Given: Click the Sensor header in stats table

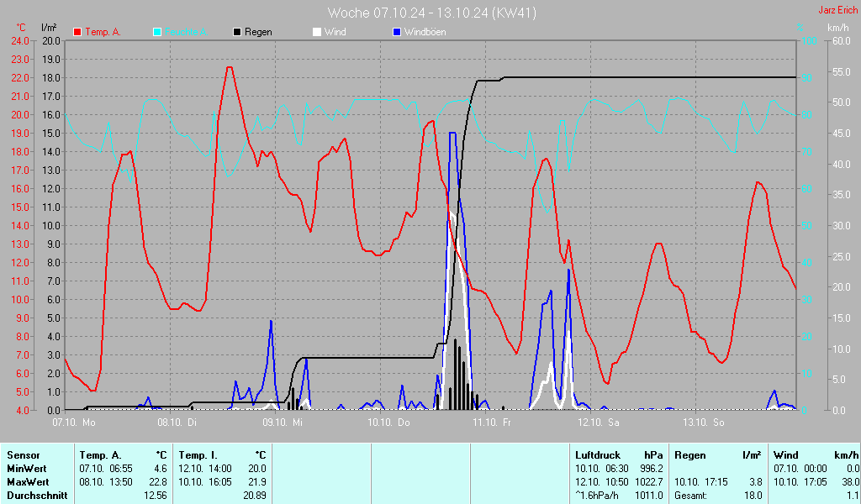Looking at the screenshot, I should 24,454.
